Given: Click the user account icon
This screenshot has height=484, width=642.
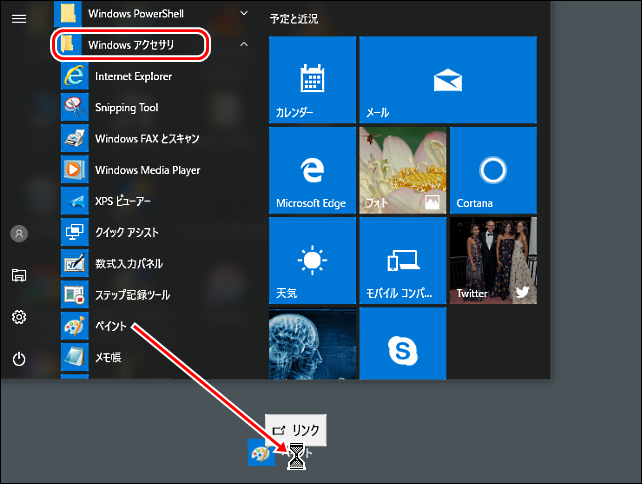Looking at the screenshot, I should click(x=19, y=234).
